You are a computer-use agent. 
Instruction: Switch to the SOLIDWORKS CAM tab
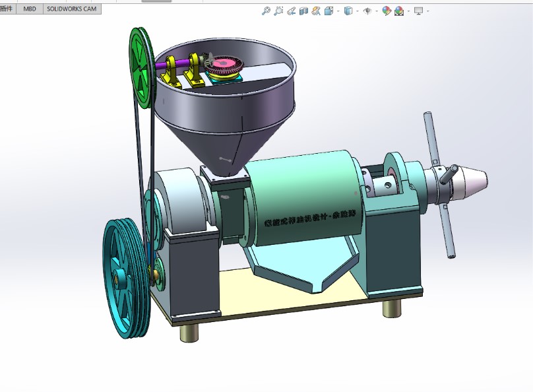point(72,9)
